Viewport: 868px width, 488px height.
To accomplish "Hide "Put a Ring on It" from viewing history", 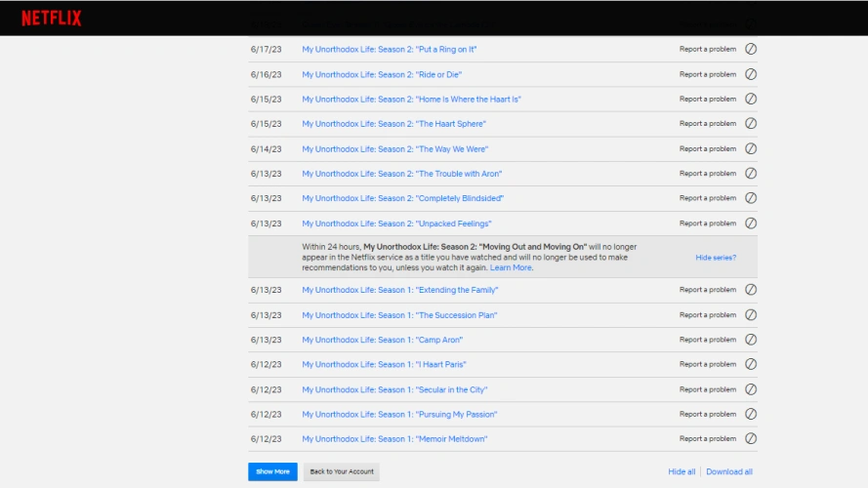I will pos(750,49).
